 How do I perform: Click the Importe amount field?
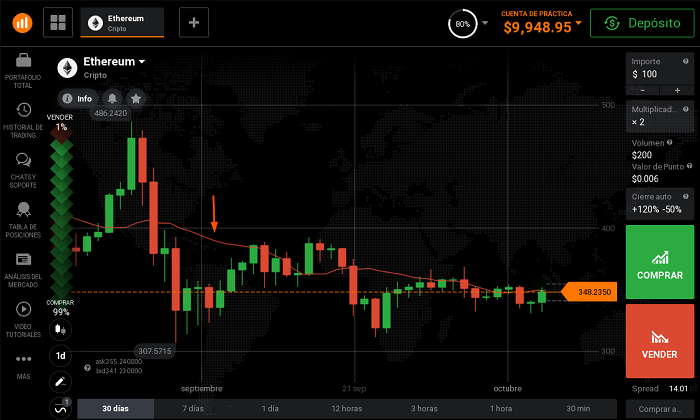(x=660, y=68)
